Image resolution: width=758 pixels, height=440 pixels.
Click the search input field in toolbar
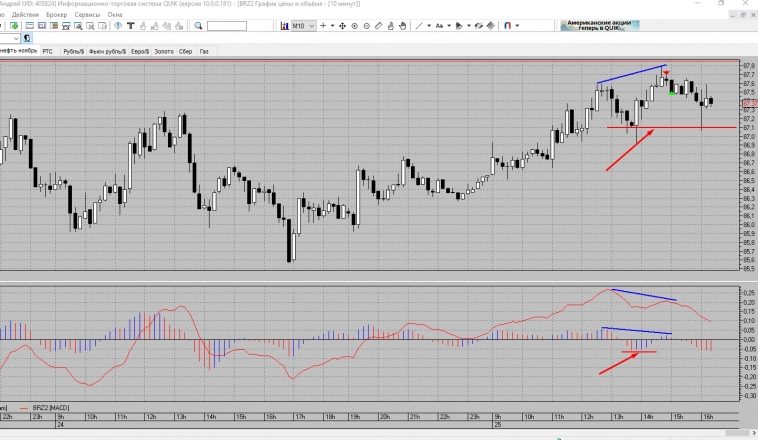(227, 24)
